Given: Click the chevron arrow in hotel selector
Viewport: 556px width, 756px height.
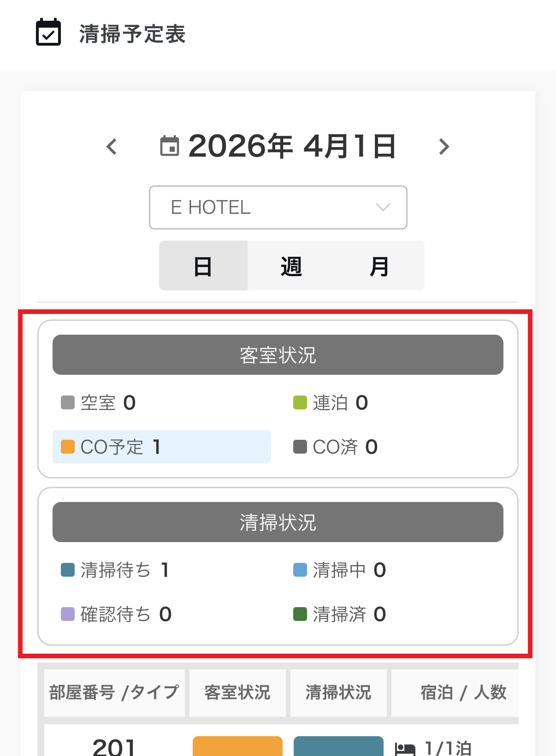Looking at the screenshot, I should [x=383, y=207].
